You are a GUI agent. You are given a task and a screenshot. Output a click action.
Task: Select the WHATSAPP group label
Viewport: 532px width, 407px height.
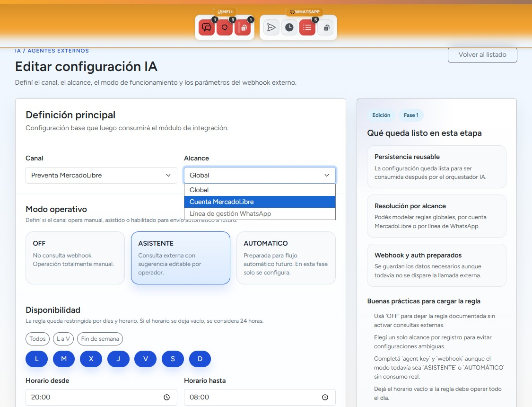[305, 12]
